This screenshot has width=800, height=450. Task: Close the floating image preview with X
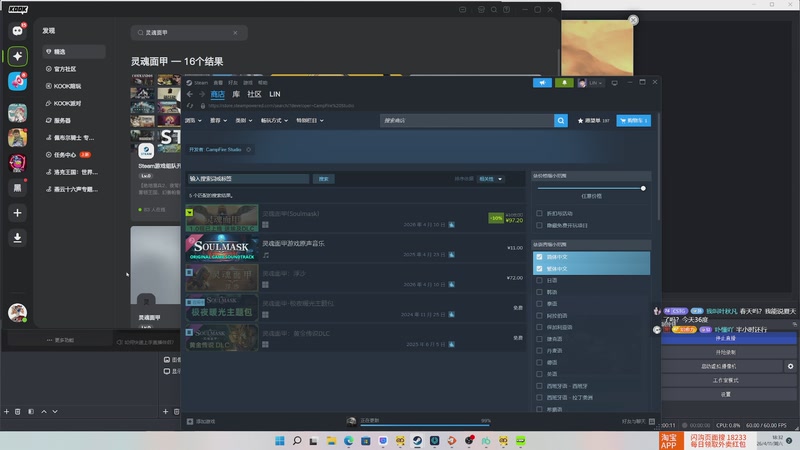633,20
